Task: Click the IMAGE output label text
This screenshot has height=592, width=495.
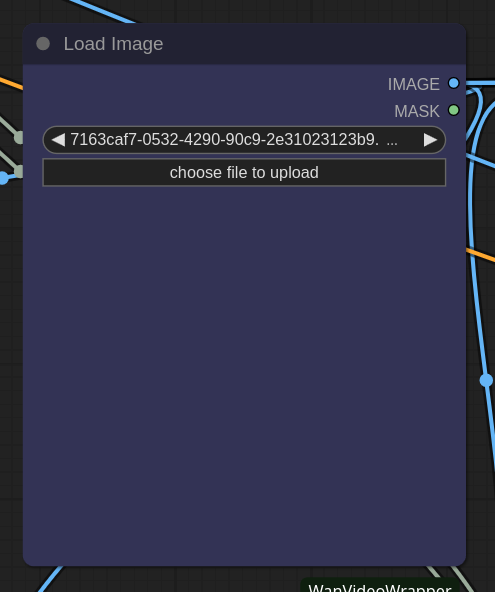Action: [x=413, y=84]
